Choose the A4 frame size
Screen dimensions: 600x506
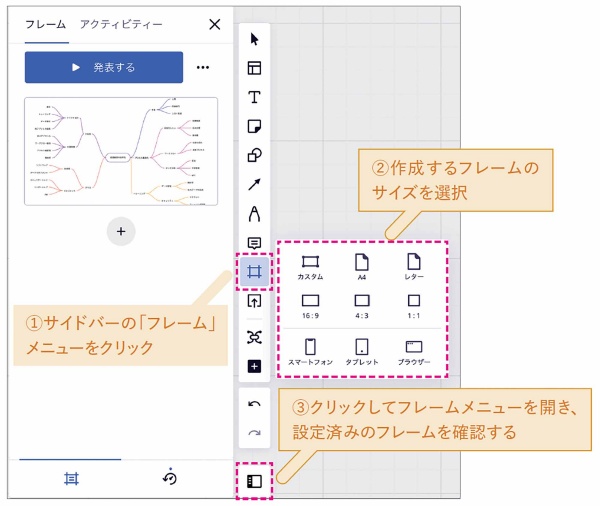[361, 268]
